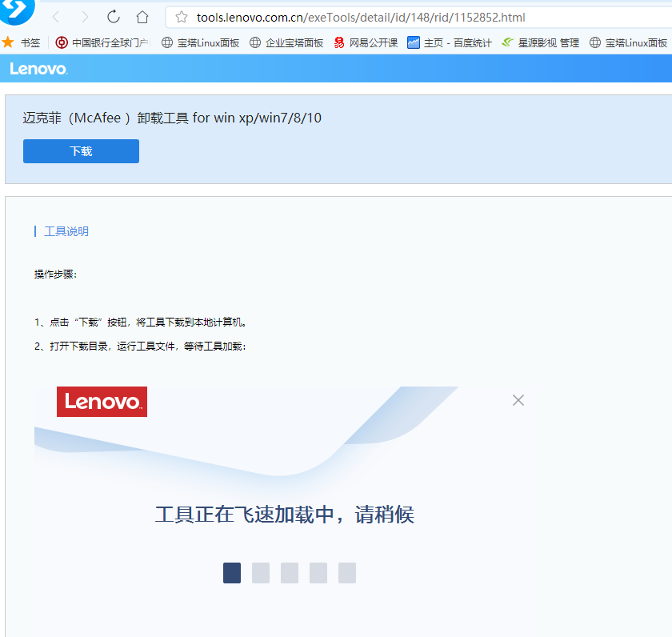The image size is (672, 637).
Task: Click the red Lenovo logo in loading image
Action: click(102, 402)
